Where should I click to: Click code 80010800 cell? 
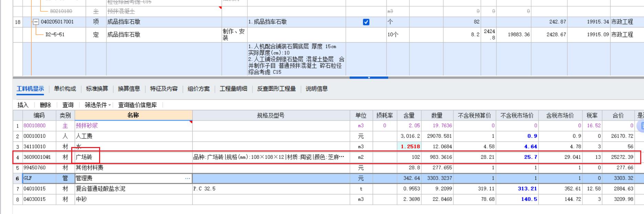39,126
